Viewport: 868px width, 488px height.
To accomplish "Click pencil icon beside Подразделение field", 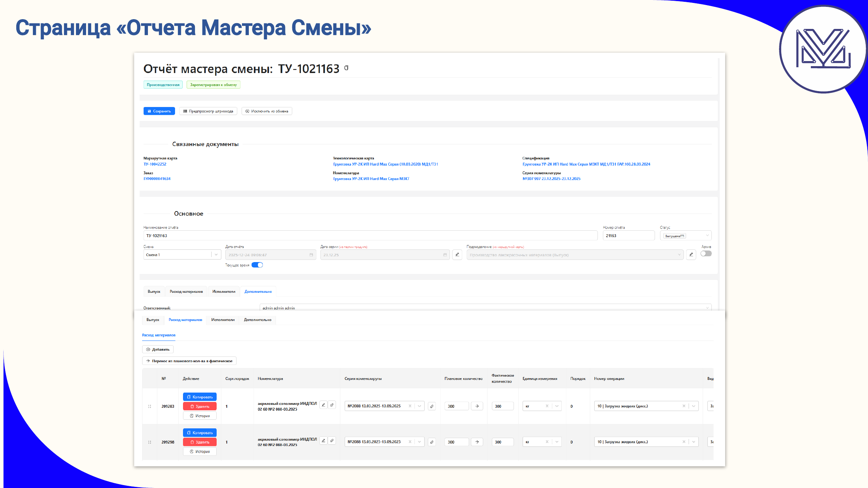I will (691, 255).
